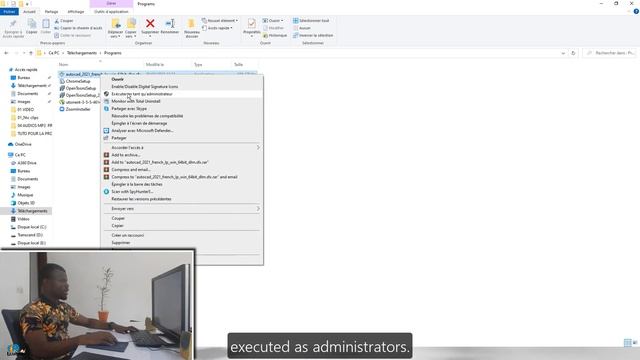640x360 pixels.
Task: Select Exécuter en tant qu'administrateur
Action: pos(142,94)
